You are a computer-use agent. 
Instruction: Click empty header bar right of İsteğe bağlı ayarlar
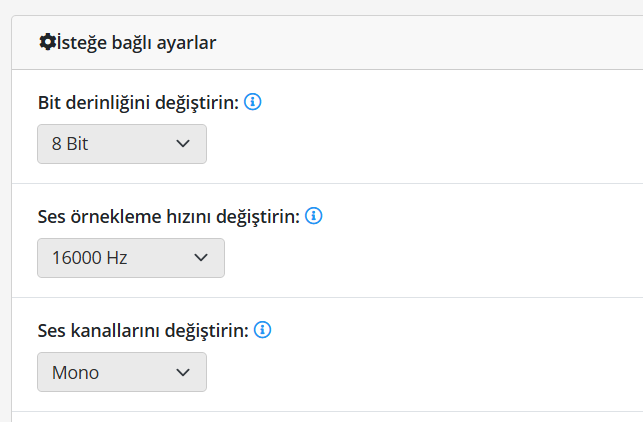[430, 42]
